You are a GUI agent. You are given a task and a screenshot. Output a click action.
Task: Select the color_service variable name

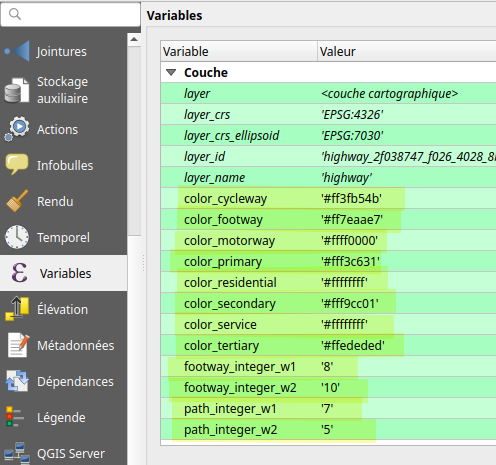tap(220, 325)
